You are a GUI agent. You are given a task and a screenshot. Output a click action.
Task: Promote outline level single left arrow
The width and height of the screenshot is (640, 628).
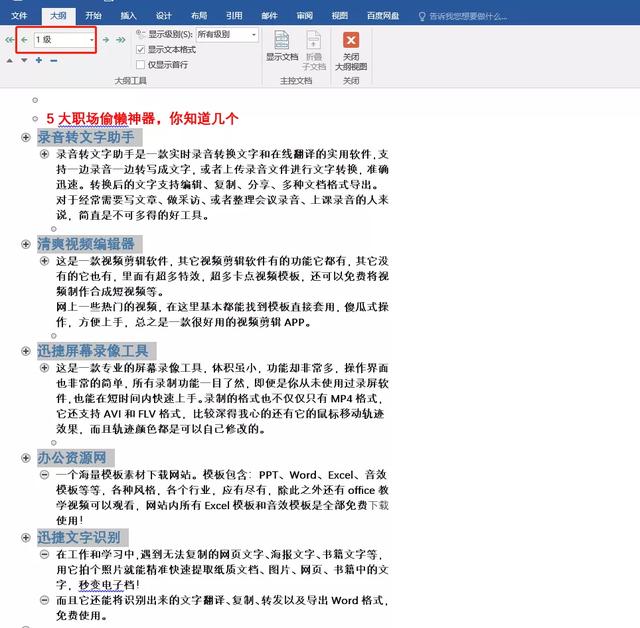[24, 40]
